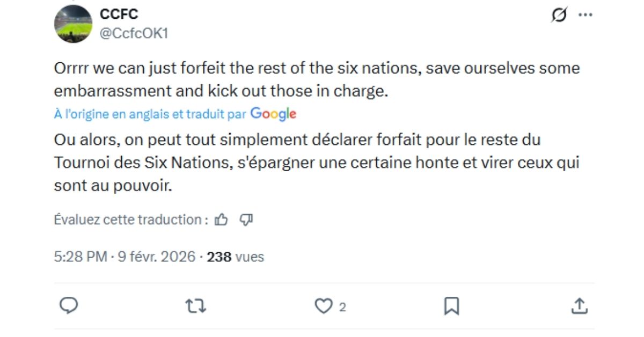The image size is (644, 337).
Task: Click the Grok slashed-circle icon
Action: coord(559,16)
